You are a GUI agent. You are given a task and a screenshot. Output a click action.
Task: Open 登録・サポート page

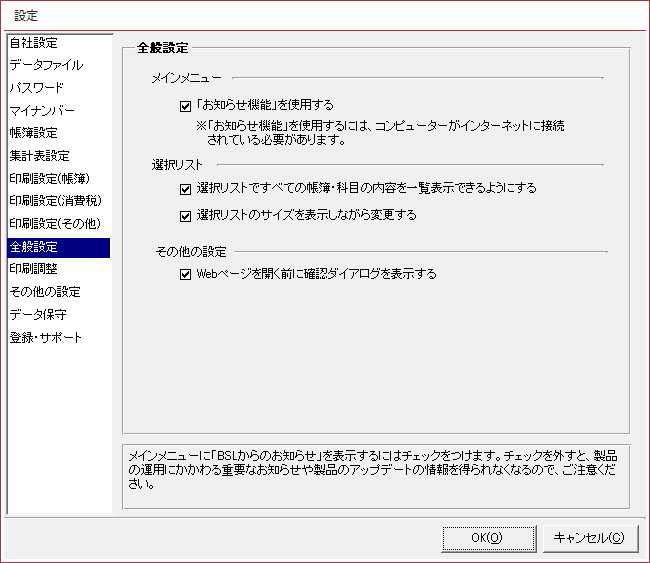point(46,337)
